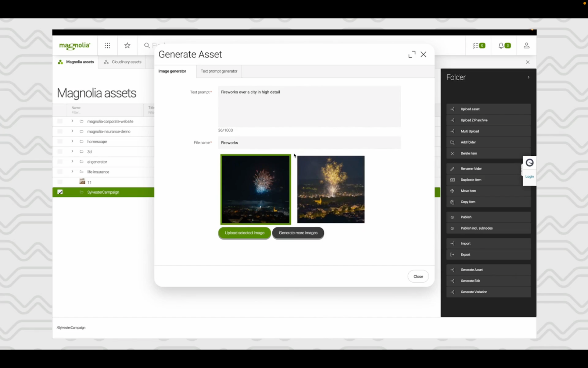Expand the ai-generator folder
588x368 pixels.
(x=72, y=162)
